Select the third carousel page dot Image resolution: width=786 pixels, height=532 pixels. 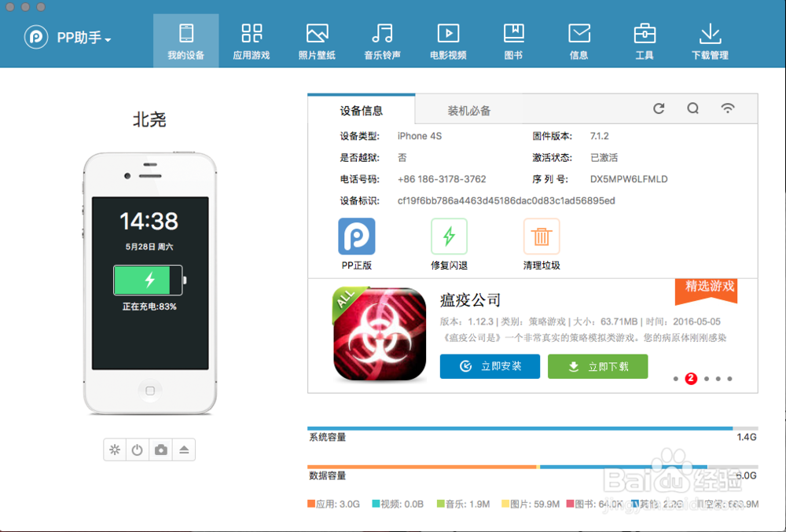click(x=707, y=379)
